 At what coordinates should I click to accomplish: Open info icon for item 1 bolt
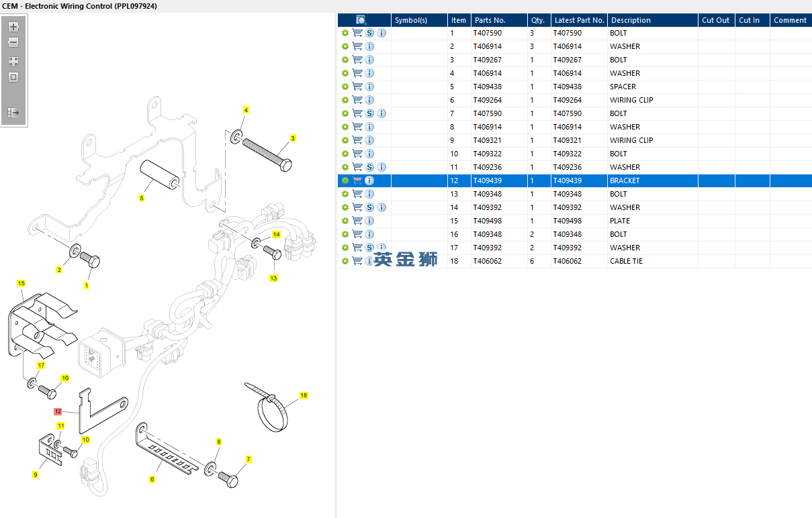(x=381, y=33)
